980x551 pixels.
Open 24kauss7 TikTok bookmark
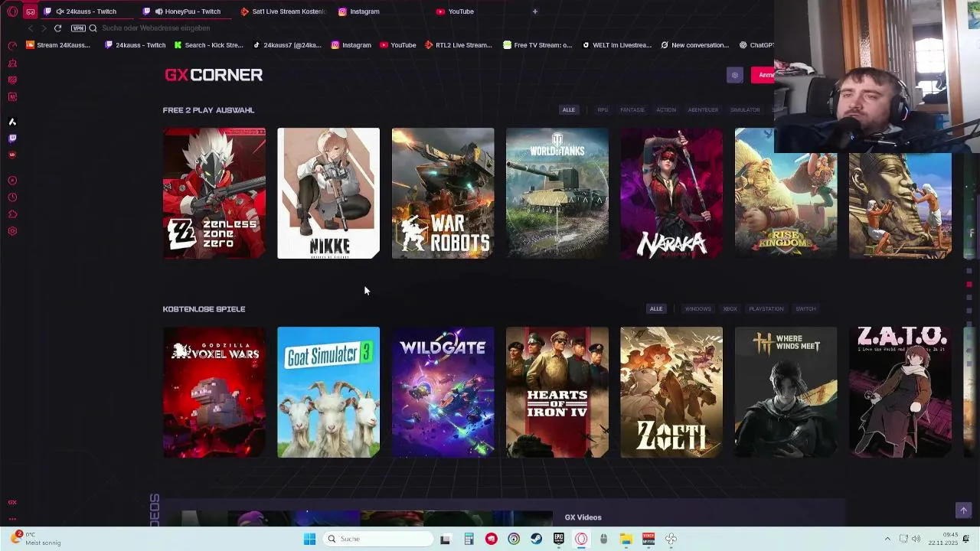(x=287, y=45)
